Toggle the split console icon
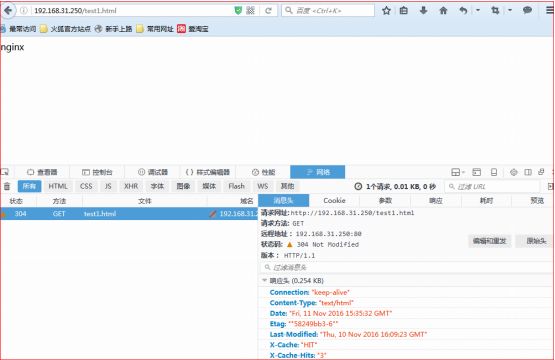555x360 pixels. pos(476,172)
